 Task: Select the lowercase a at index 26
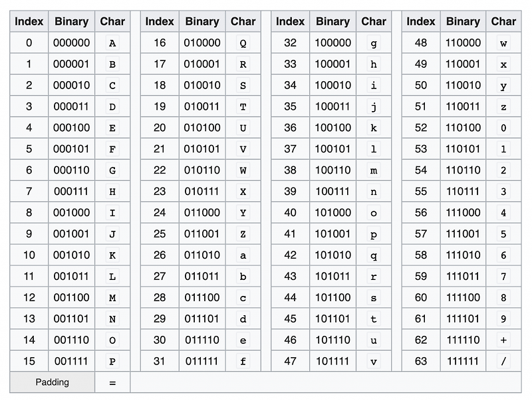(x=243, y=255)
